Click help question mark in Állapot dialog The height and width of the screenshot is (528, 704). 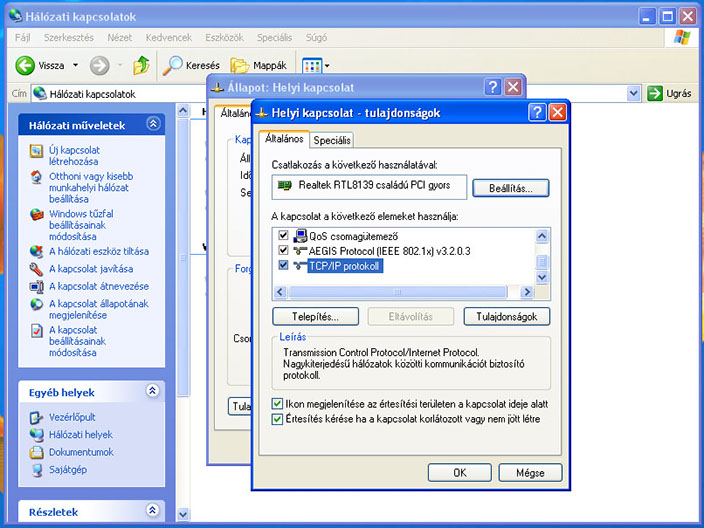coord(493,87)
